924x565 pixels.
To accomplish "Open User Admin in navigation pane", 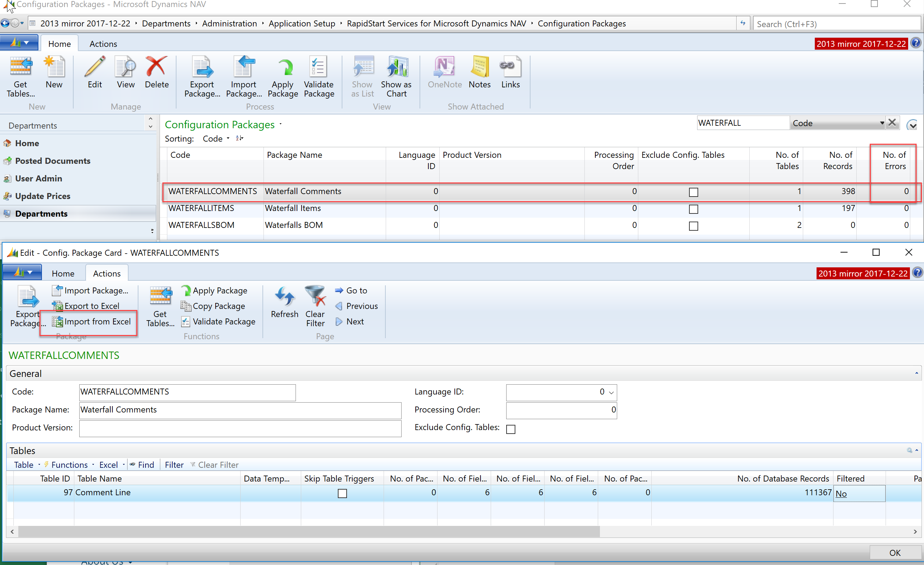I will pyautogui.click(x=38, y=179).
